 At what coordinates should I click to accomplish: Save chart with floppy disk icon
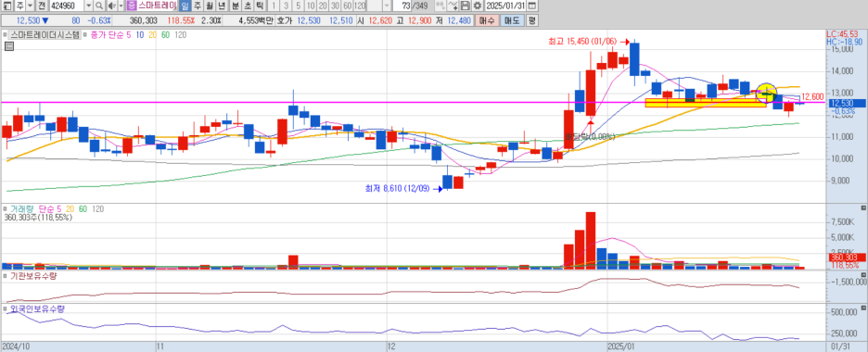click(x=465, y=6)
